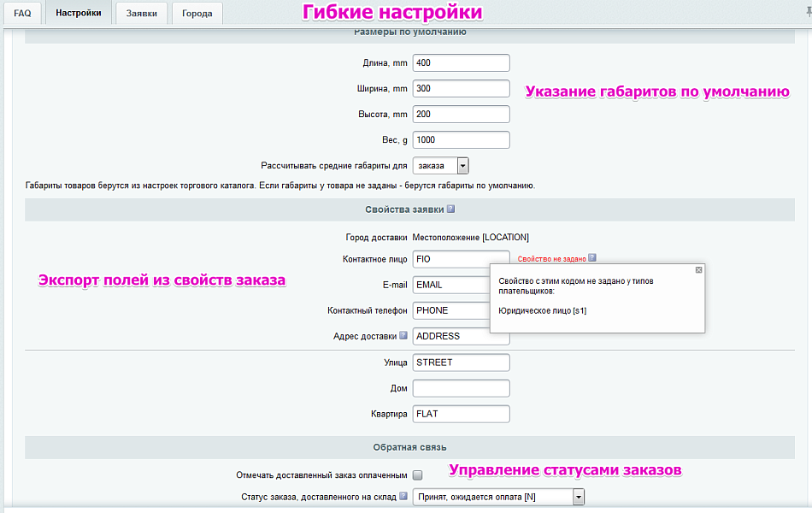Switch to the Города tab

pos(197,13)
